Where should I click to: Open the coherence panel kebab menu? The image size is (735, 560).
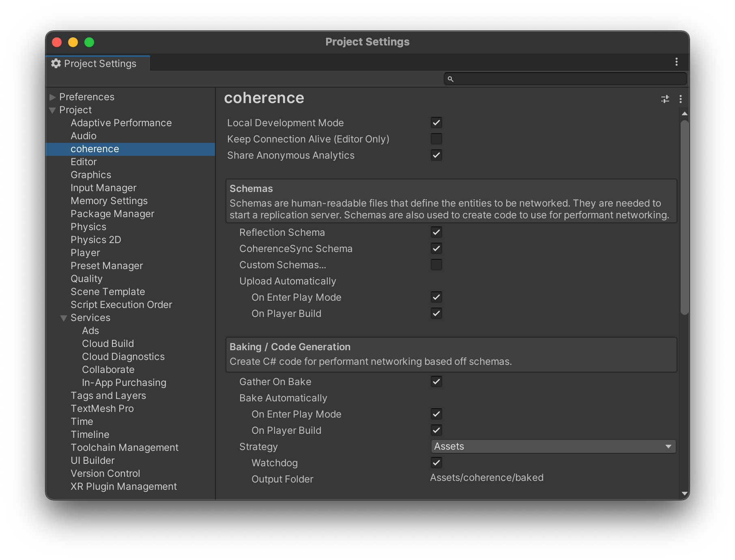(x=681, y=99)
